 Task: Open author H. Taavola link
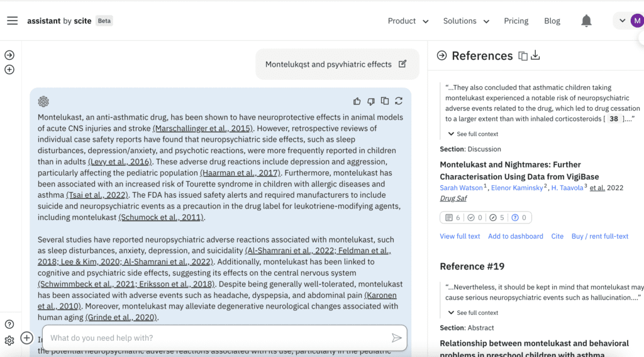(x=567, y=188)
